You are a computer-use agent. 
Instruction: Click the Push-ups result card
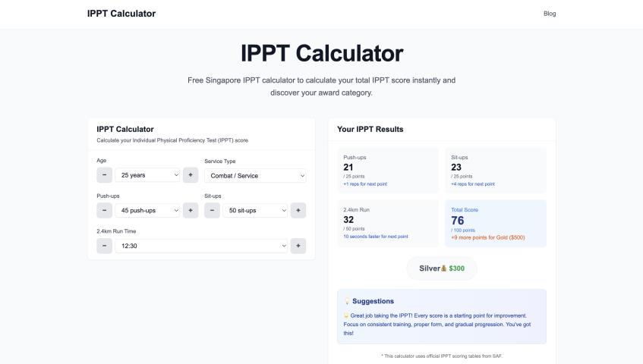coord(387,170)
